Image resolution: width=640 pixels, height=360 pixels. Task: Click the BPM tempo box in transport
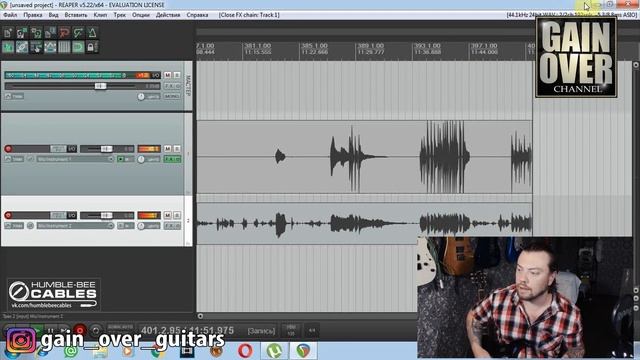[x=291, y=330]
